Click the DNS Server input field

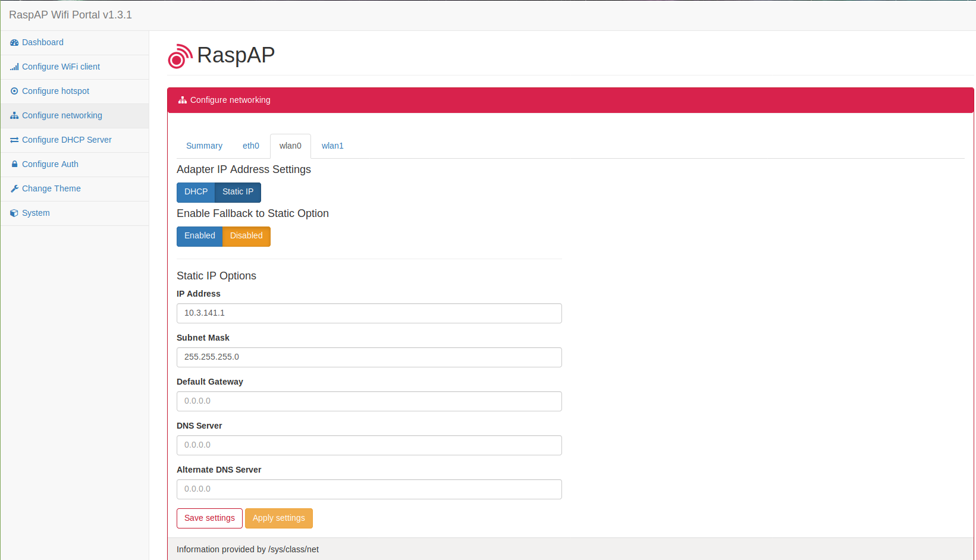coord(369,445)
